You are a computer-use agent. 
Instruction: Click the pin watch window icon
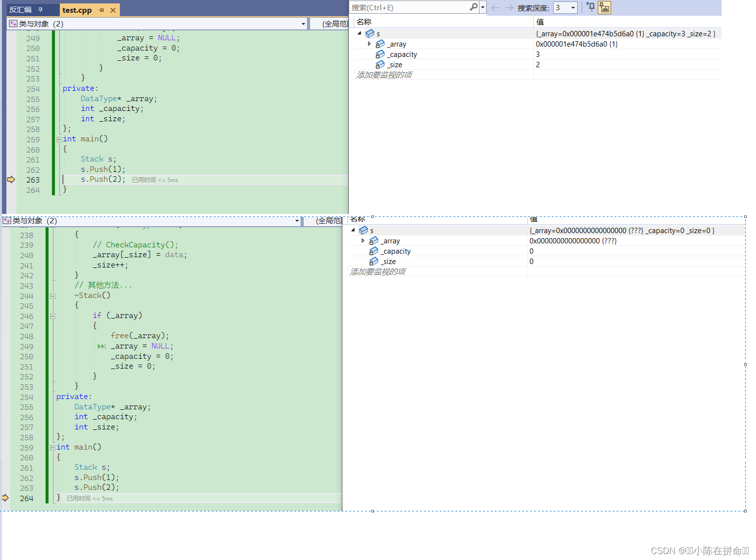pos(591,7)
